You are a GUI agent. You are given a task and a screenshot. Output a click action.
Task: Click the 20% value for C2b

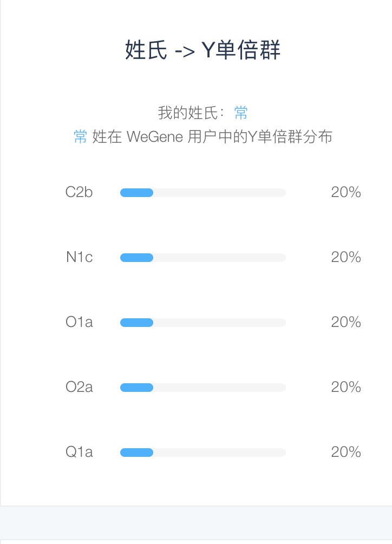[346, 192]
